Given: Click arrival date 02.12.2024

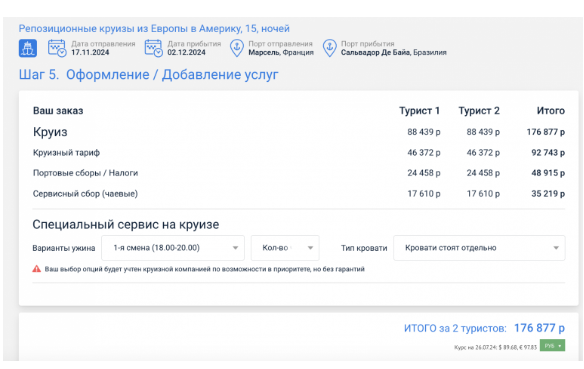Looking at the screenshot, I should (186, 53).
